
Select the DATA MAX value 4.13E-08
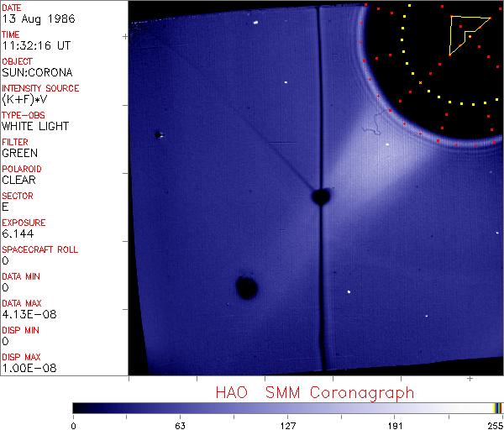pyautogui.click(x=25, y=314)
